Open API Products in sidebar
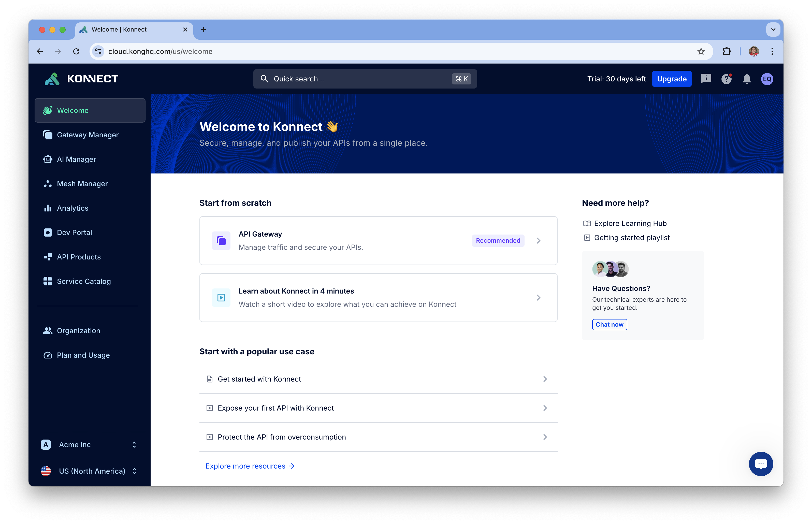 [90, 257]
